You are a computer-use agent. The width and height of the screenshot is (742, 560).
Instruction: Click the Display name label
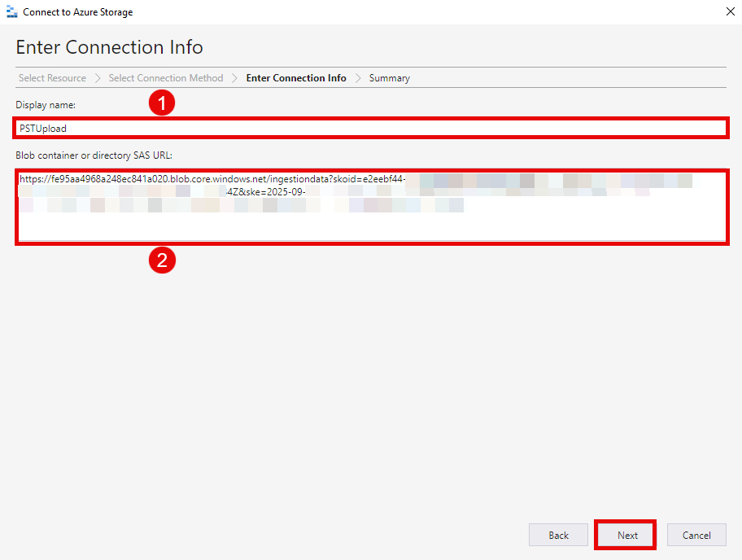tap(46, 105)
